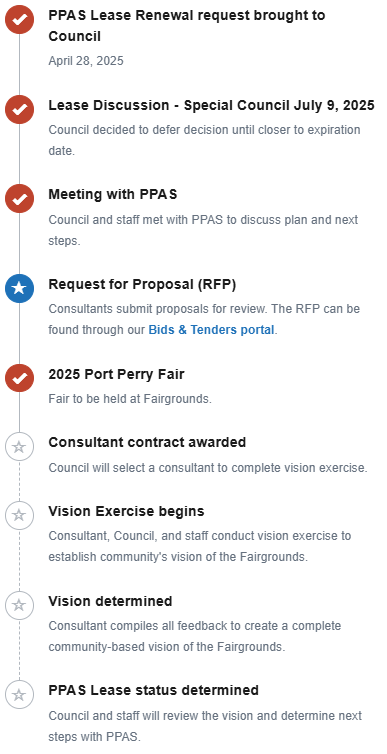Click the Request for Proposal (RFP) heading
The width and height of the screenshot is (387, 754).
point(142,285)
